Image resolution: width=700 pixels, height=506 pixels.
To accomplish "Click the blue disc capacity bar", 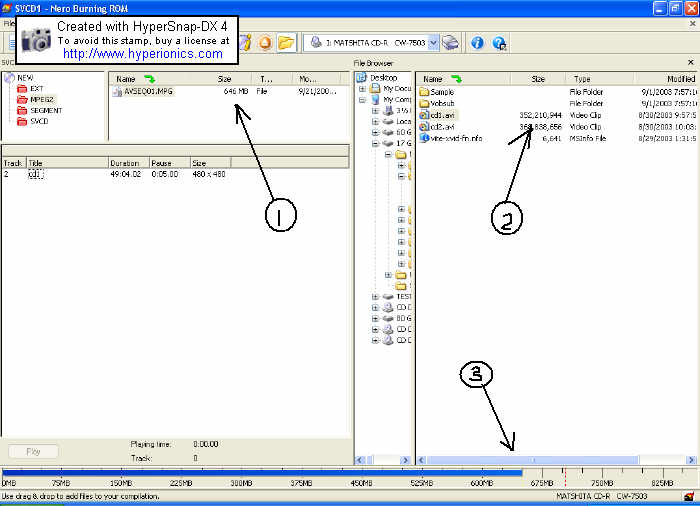I will pos(262,473).
